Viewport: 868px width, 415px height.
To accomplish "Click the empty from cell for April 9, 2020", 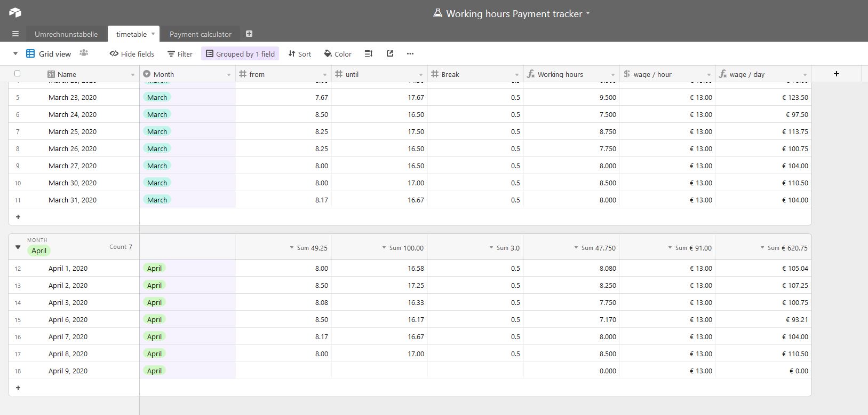I will [x=283, y=371].
